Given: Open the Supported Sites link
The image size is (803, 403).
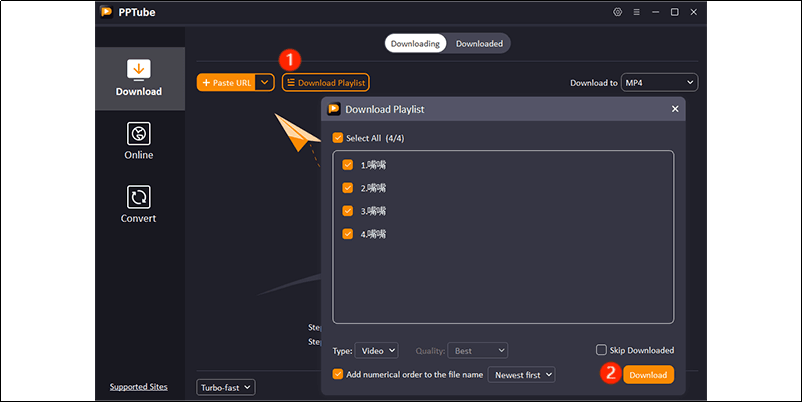Looking at the screenshot, I should coord(139,387).
